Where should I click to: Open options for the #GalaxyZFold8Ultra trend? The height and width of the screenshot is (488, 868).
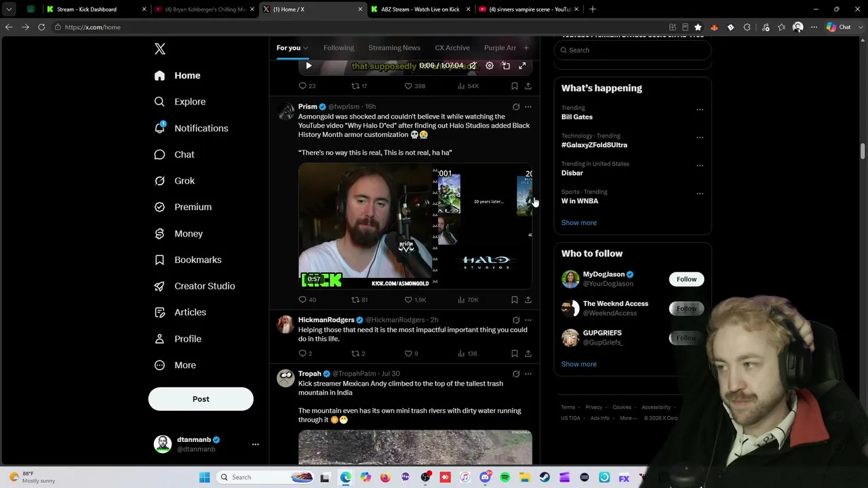[700, 138]
